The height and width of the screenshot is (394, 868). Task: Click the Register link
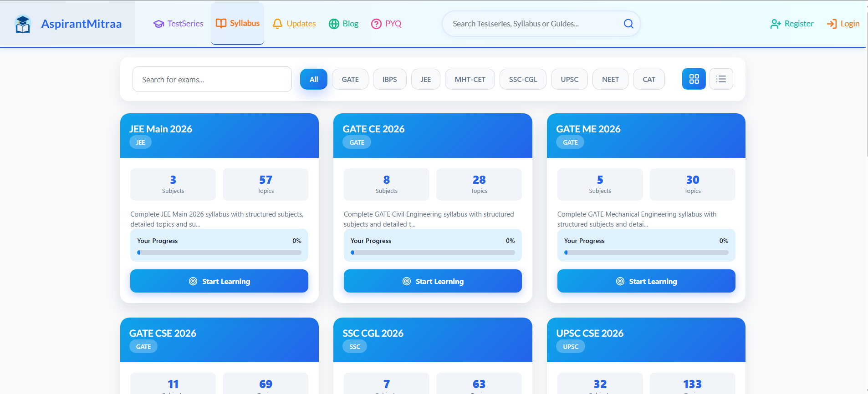tap(791, 24)
